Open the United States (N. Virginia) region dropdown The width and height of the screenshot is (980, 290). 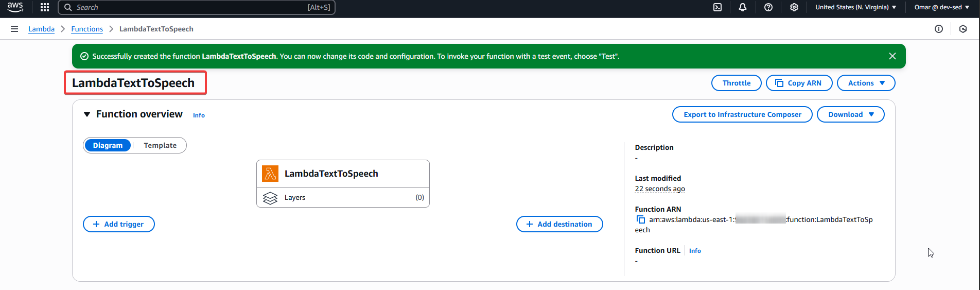pos(856,7)
